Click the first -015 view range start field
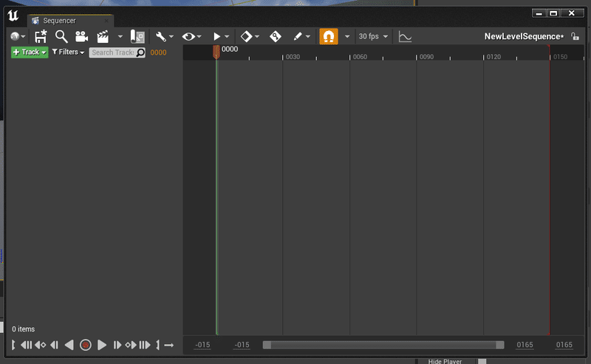The width and height of the screenshot is (591, 364). click(x=202, y=345)
